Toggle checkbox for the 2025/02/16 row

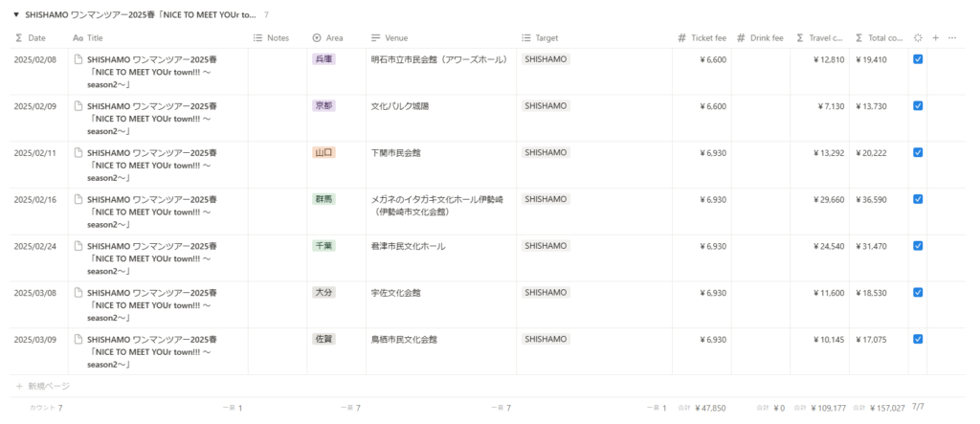918,199
